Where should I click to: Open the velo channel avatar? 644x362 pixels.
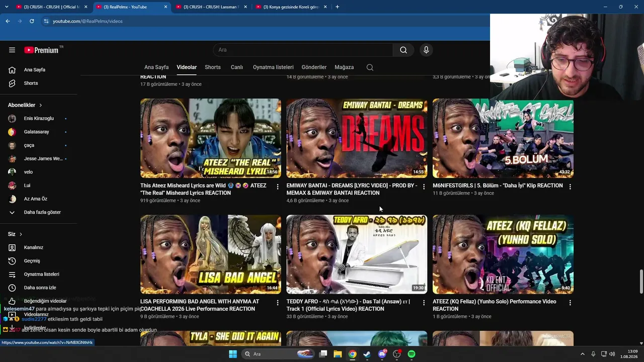tap(12, 172)
